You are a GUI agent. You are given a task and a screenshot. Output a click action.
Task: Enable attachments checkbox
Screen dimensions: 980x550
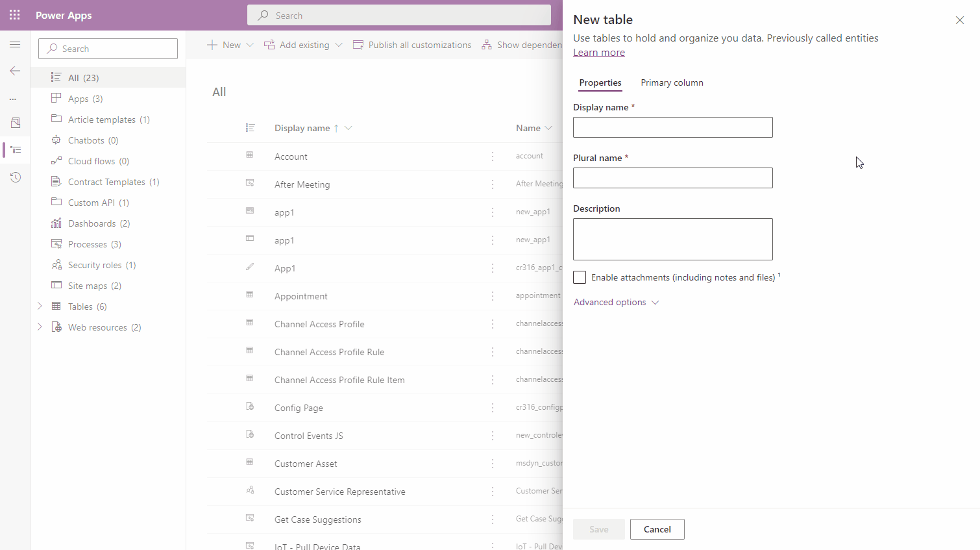[580, 277]
